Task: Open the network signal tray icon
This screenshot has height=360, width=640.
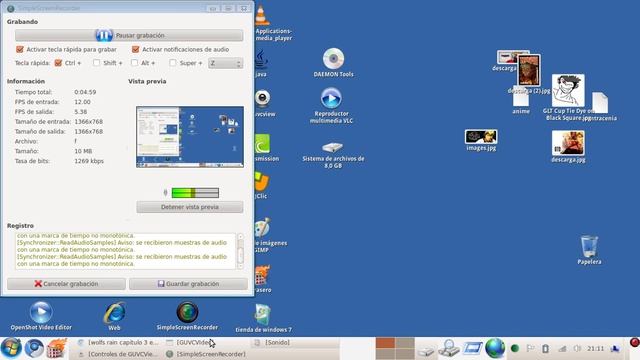Action: tap(562, 349)
